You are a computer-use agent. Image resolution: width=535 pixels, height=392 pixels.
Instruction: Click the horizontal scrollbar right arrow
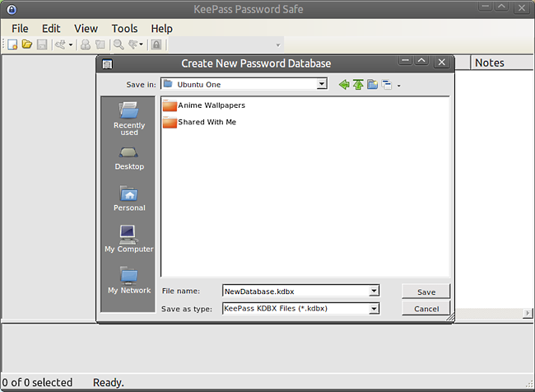(528, 313)
